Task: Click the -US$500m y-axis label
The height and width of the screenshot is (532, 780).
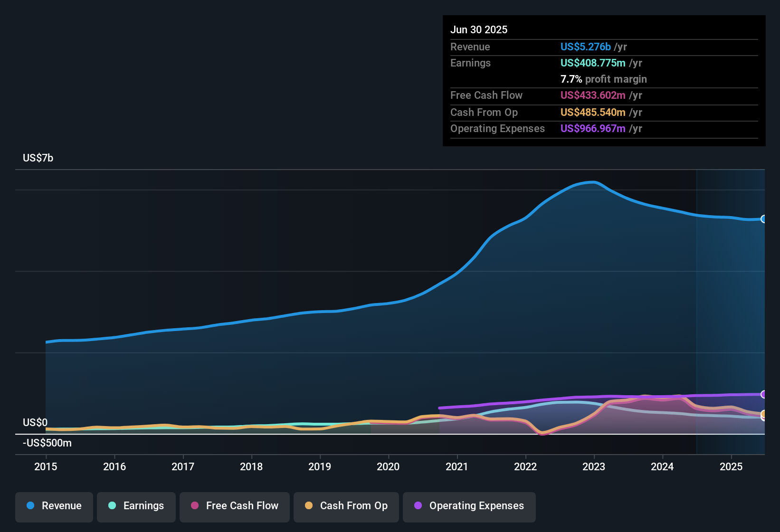Action: coord(47,443)
